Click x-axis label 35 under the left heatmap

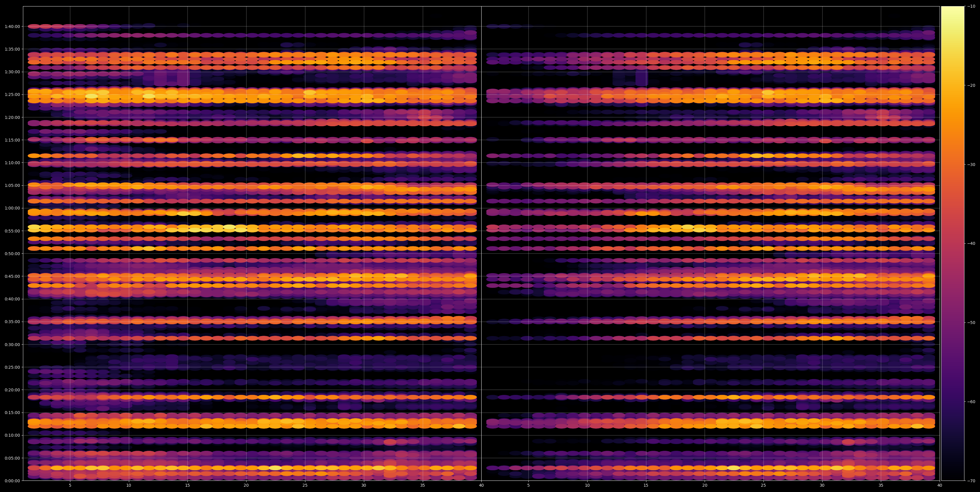pos(423,486)
